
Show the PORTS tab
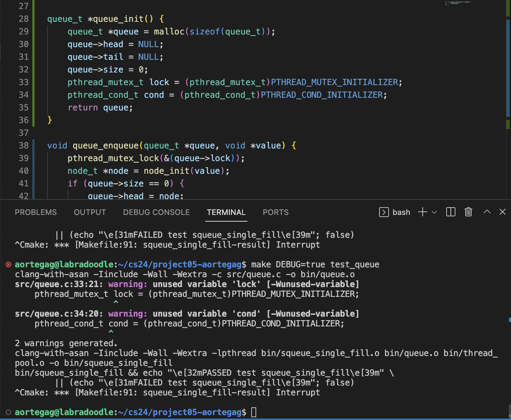[x=276, y=212]
